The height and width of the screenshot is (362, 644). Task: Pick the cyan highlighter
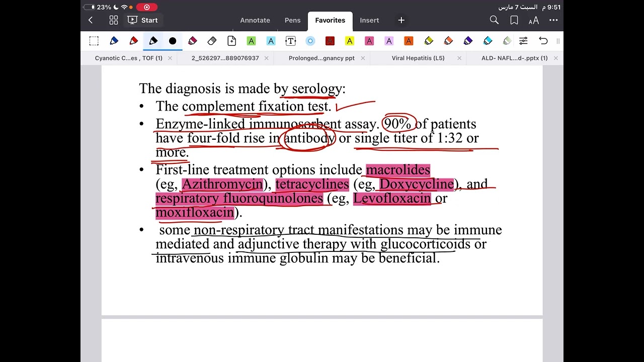(488, 41)
